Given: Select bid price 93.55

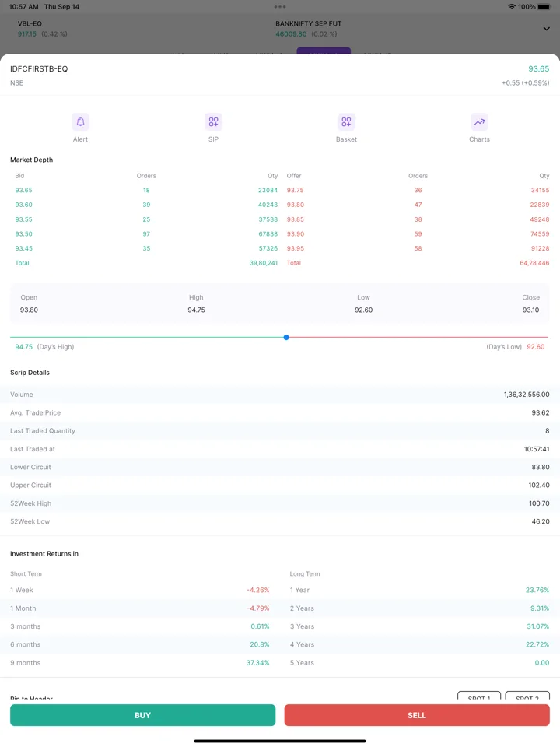Looking at the screenshot, I should [x=24, y=219].
